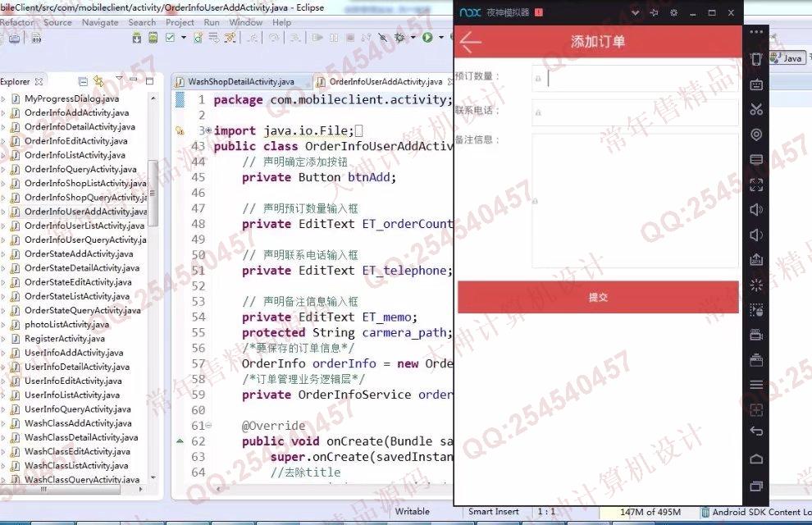Open the Window menu
Screen dimensions: 812x525
(x=245, y=22)
